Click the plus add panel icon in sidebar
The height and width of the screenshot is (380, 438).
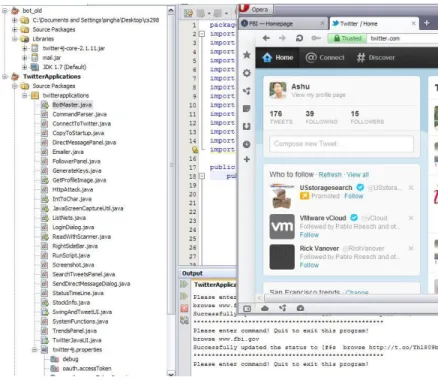[x=247, y=159]
